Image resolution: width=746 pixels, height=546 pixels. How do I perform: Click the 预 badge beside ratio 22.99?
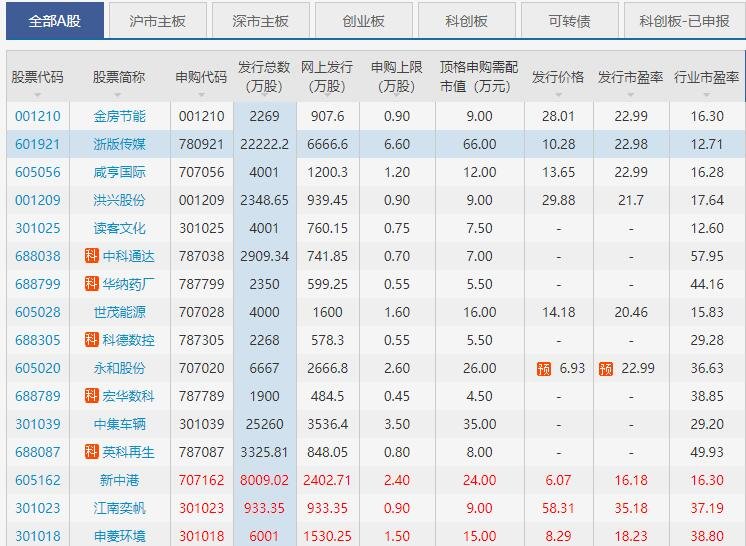pos(606,368)
